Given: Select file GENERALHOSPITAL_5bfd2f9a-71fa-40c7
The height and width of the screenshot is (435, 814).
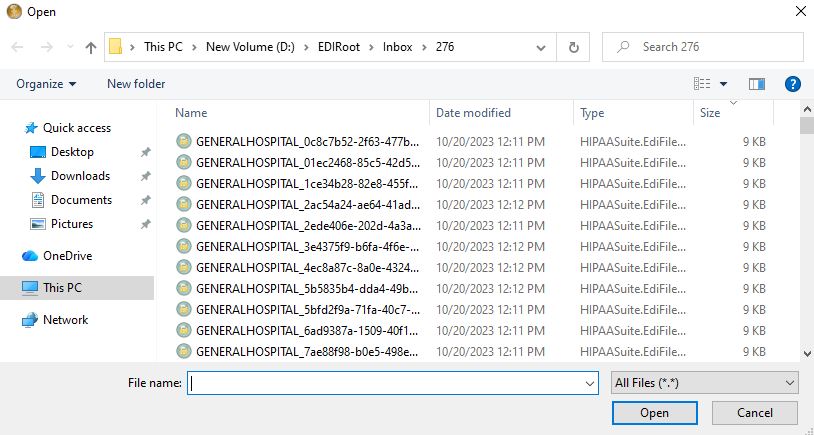Looking at the screenshot, I should point(307,310).
